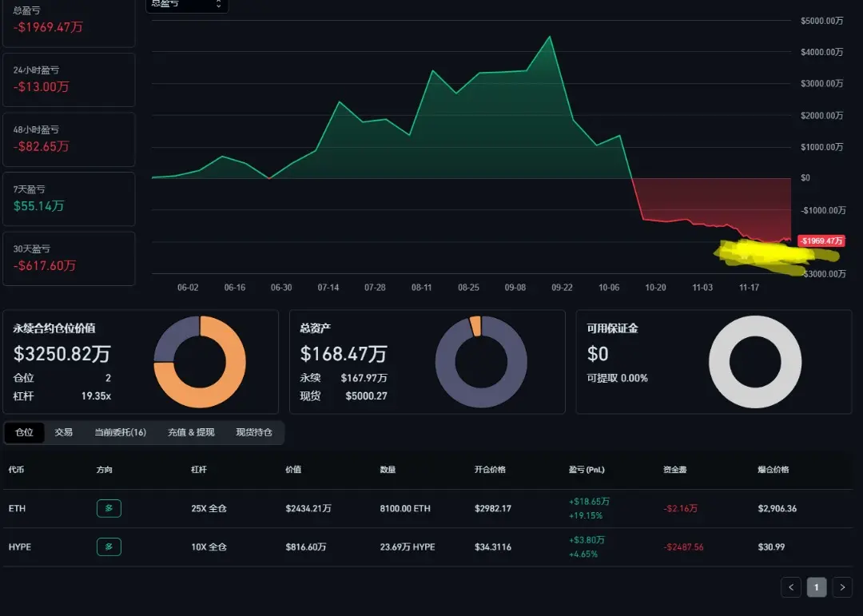This screenshot has height=616, width=863.
Task: Click the $30.99 liquidation price
Action: (x=771, y=546)
